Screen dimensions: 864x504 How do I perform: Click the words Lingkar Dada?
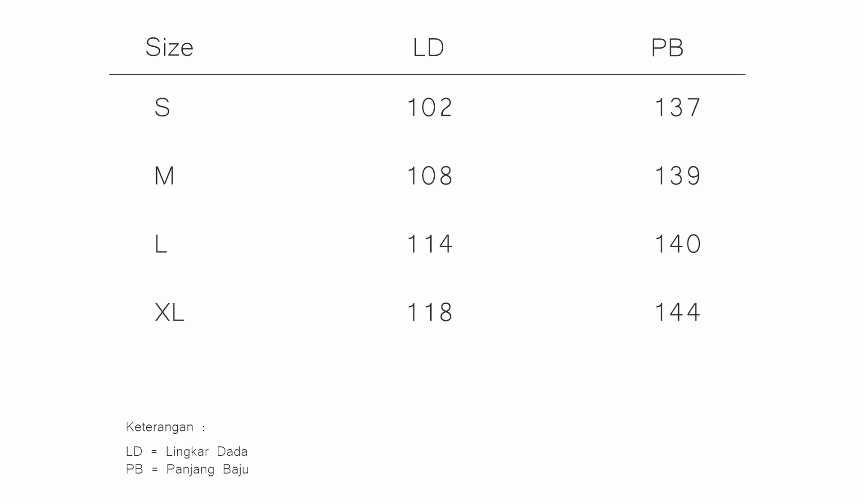[x=207, y=451]
